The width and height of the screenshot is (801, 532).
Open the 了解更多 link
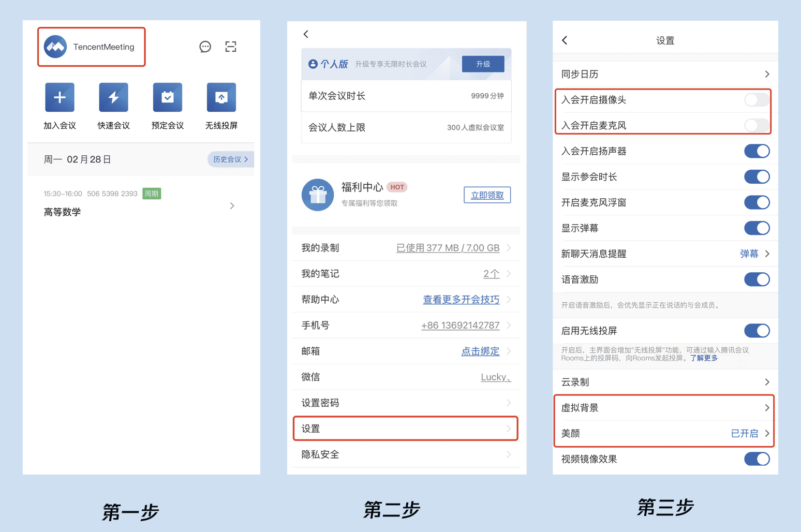click(x=704, y=358)
